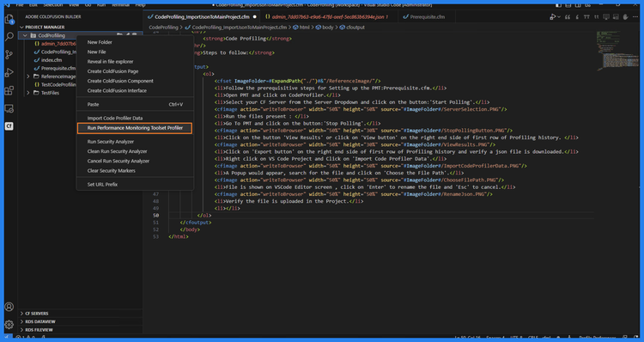Select Create ColdFusion Page

135,71
